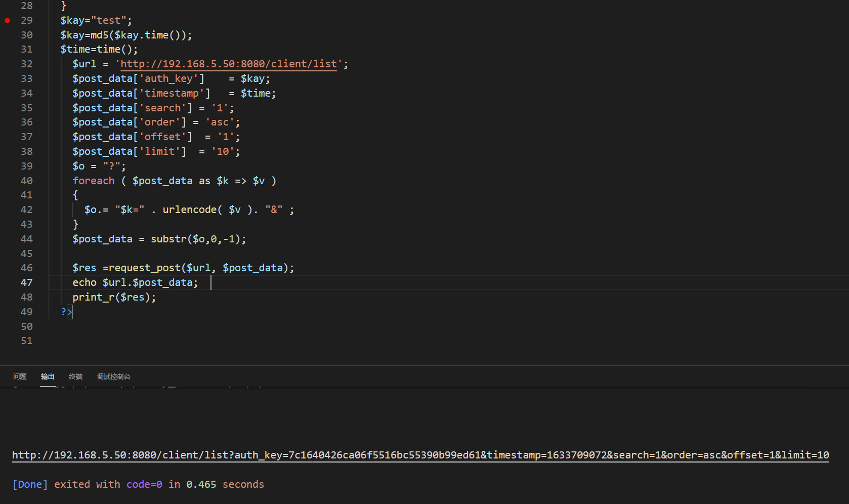This screenshot has width=849, height=504.
Task: Click line 32 gutter to add breakpoint
Action: pyautogui.click(x=7, y=64)
